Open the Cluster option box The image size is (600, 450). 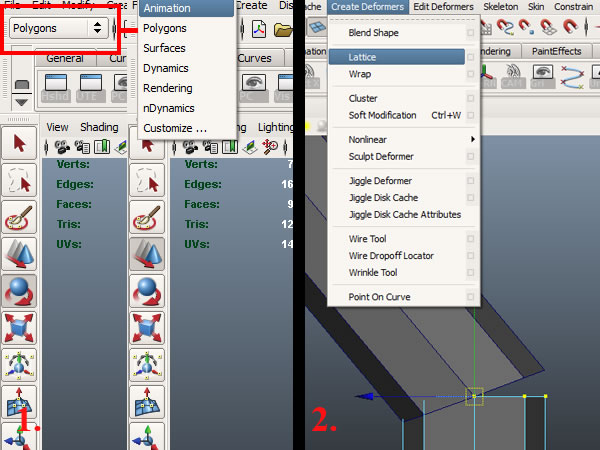click(471, 98)
